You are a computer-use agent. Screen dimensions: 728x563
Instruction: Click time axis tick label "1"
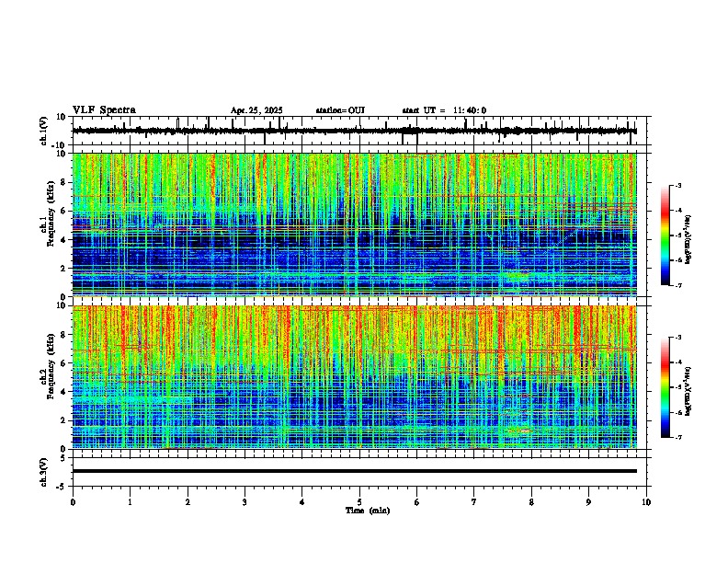point(130,502)
